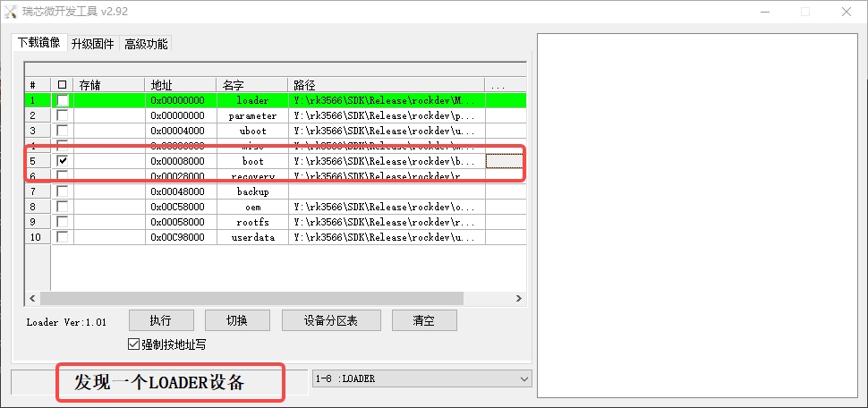Check the userdata row checkbox
This screenshot has height=408, width=868.
click(x=63, y=237)
